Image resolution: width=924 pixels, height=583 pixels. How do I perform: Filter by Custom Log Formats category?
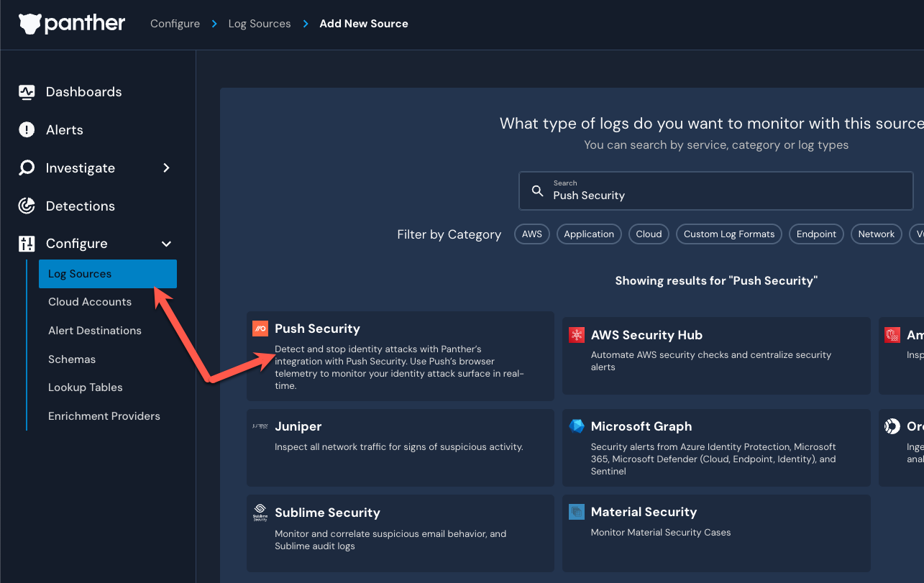[x=729, y=234]
